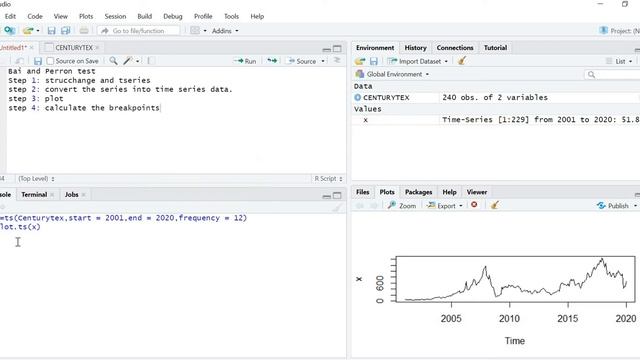
Task: Click document outline icon in editor
Action: click(x=337, y=60)
